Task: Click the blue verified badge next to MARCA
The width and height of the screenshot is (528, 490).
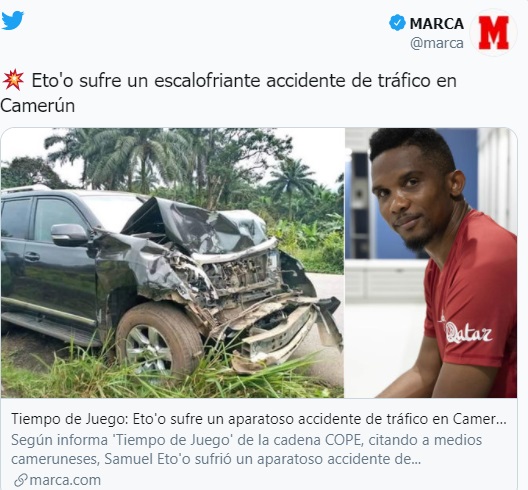Action: 397,23
